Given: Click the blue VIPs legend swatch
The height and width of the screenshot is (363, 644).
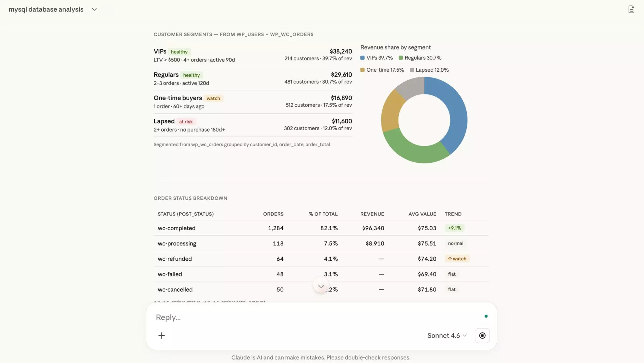Looking at the screenshot, I should coord(362,58).
